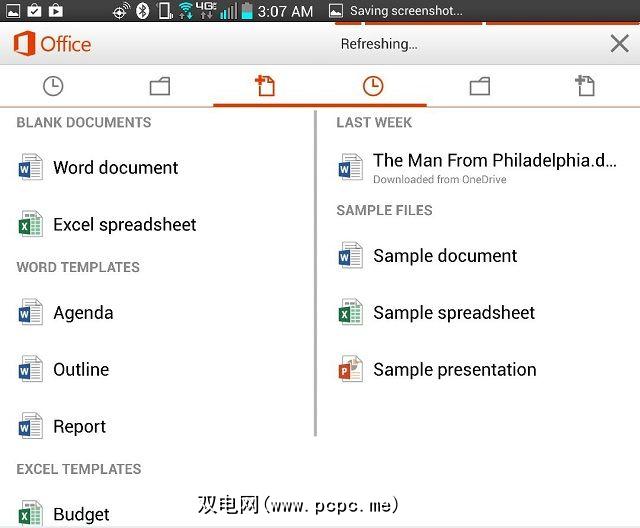Tap the Bluetooth status icon
640x528 pixels.
coord(142,11)
